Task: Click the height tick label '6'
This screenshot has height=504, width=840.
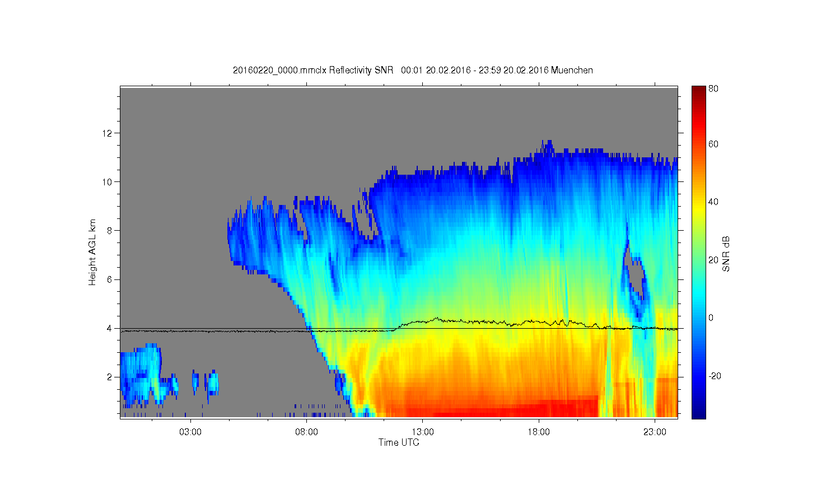Action: [x=110, y=279]
